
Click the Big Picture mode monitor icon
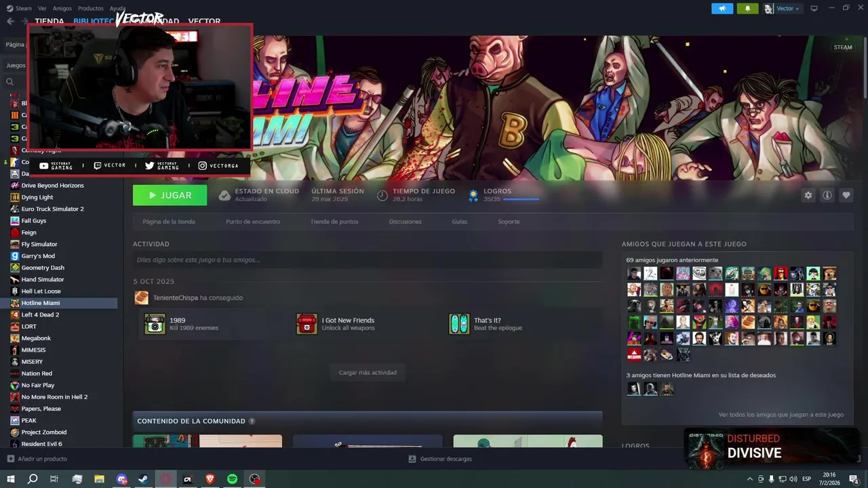tap(814, 8)
